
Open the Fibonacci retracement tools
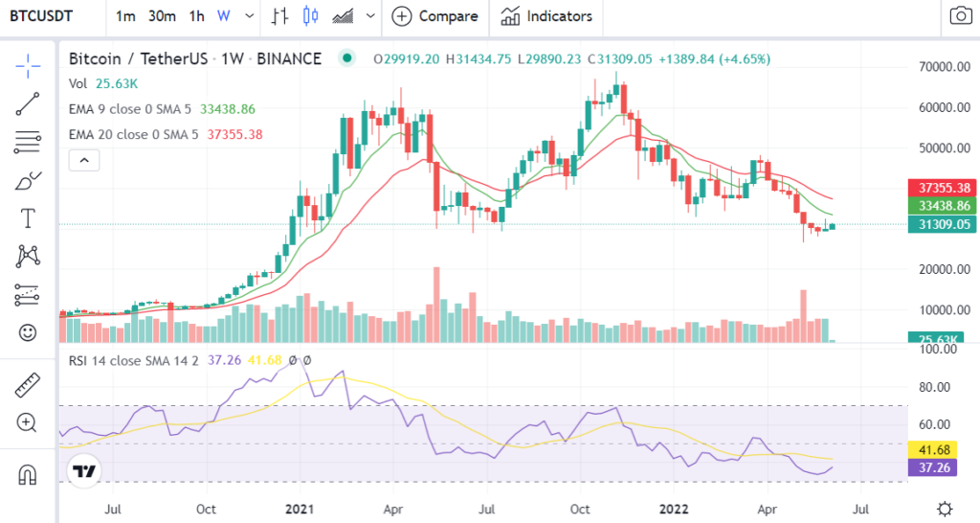click(28, 142)
